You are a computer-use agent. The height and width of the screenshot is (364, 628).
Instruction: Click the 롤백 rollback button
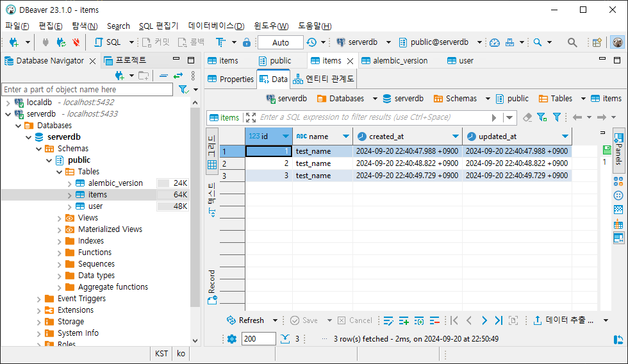pos(191,42)
